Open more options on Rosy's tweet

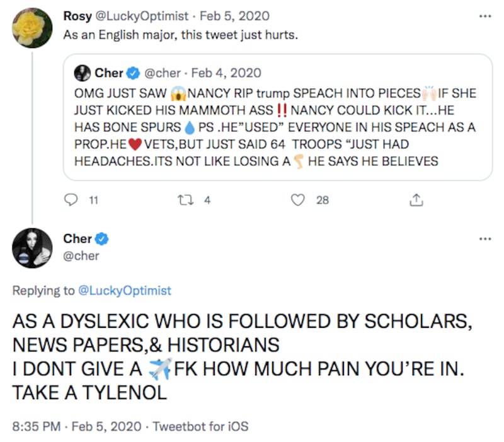click(x=484, y=16)
